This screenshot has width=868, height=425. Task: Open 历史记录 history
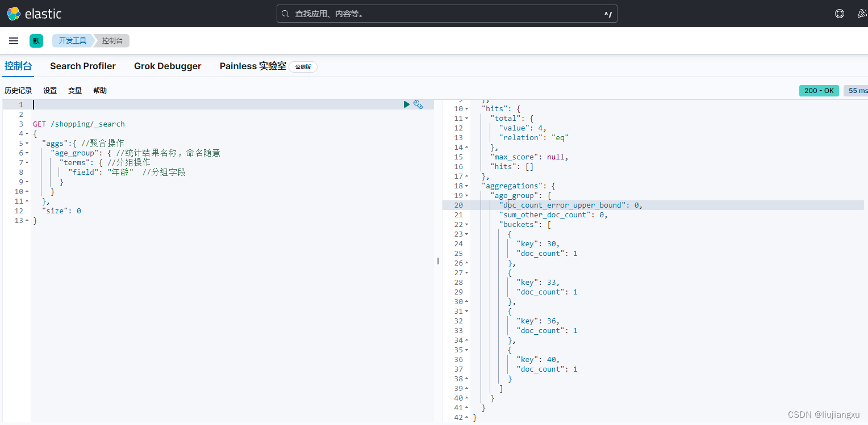pyautogui.click(x=18, y=91)
